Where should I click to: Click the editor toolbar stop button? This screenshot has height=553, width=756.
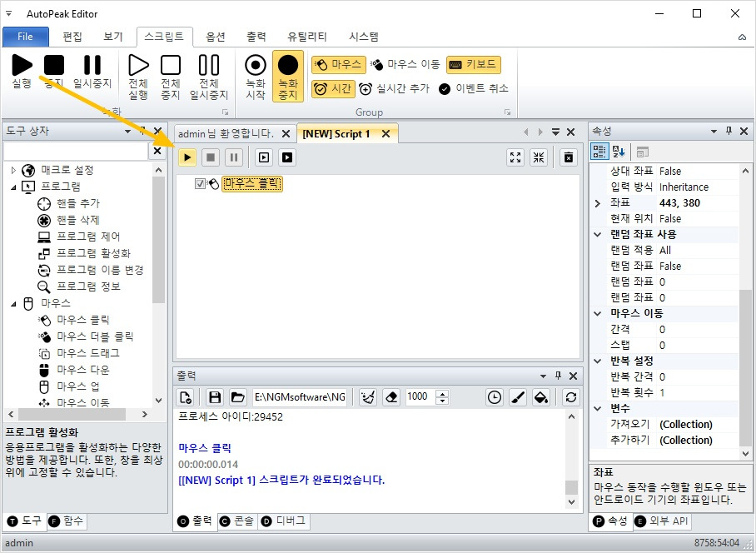coord(211,157)
